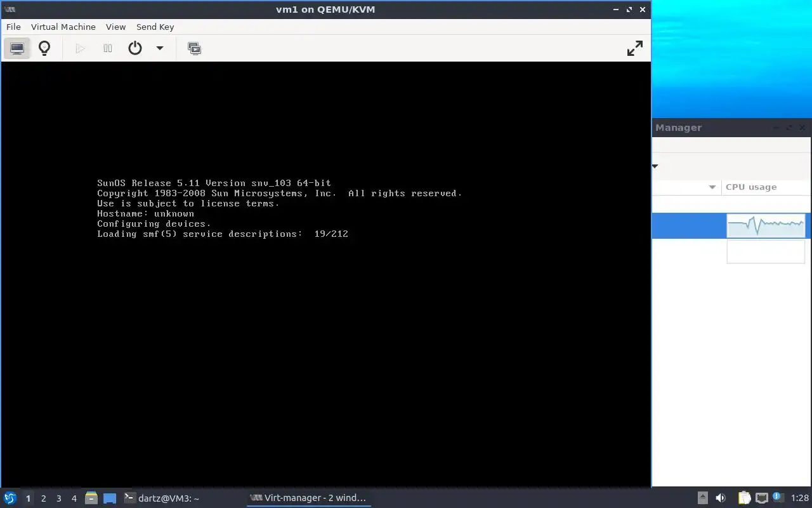
Task: Open the Virtual Machine menu
Action: pos(63,27)
